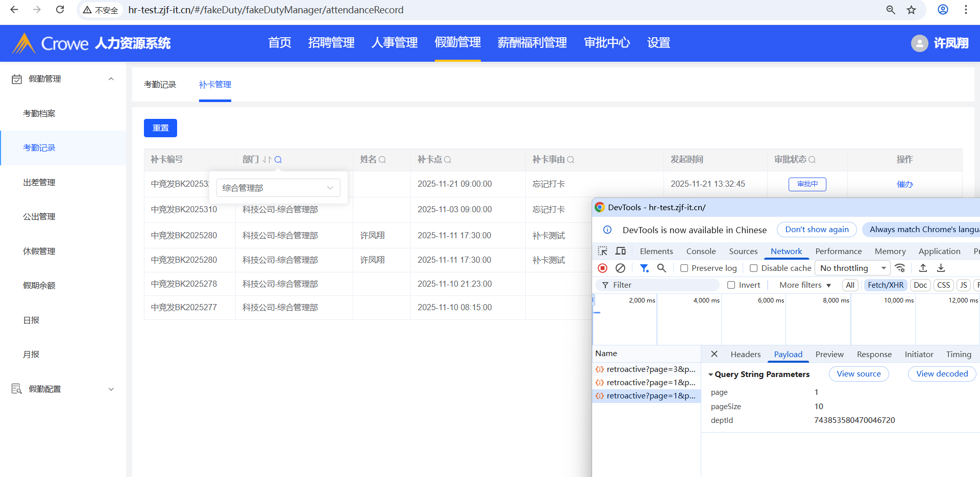
Task: Open the Response tab in DevTools
Action: point(874,355)
